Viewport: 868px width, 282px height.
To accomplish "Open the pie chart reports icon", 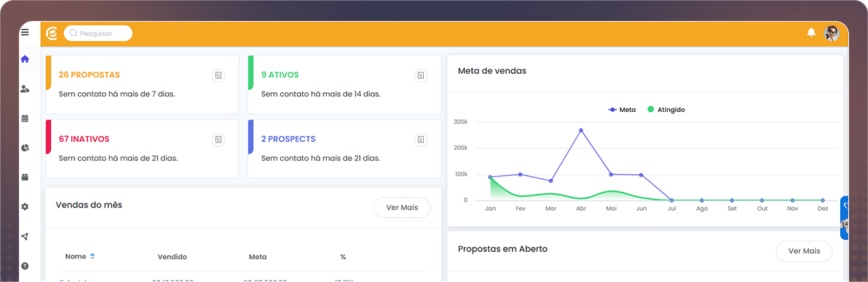I will (x=25, y=148).
